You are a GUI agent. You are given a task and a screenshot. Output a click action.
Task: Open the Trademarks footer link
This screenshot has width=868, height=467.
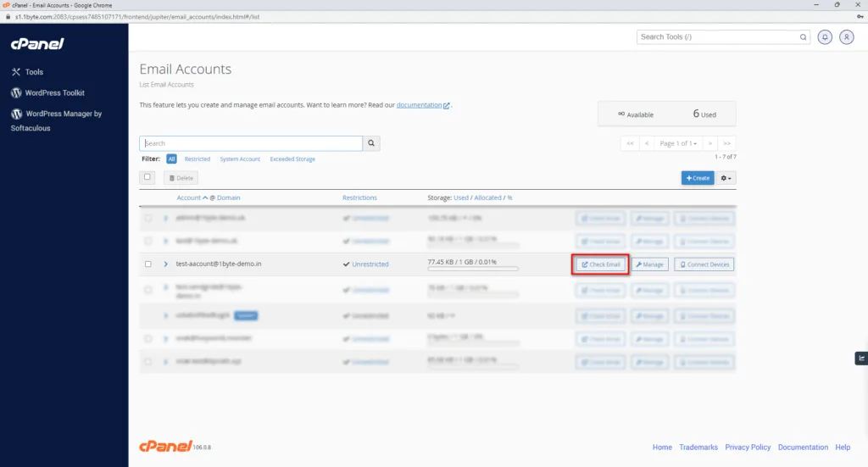click(698, 447)
